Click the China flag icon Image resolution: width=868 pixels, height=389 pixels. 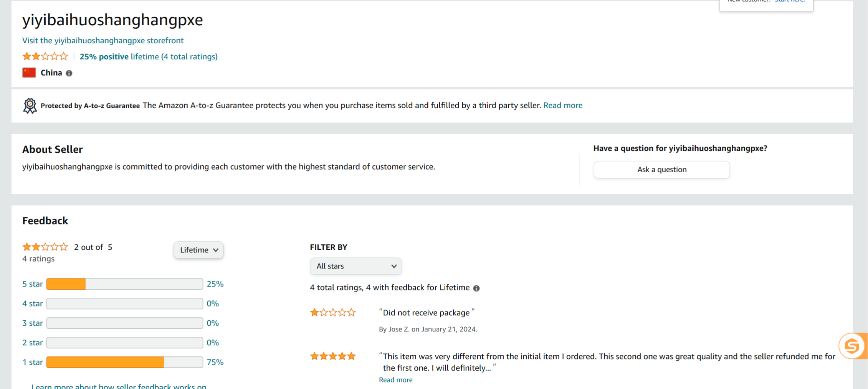tap(29, 73)
